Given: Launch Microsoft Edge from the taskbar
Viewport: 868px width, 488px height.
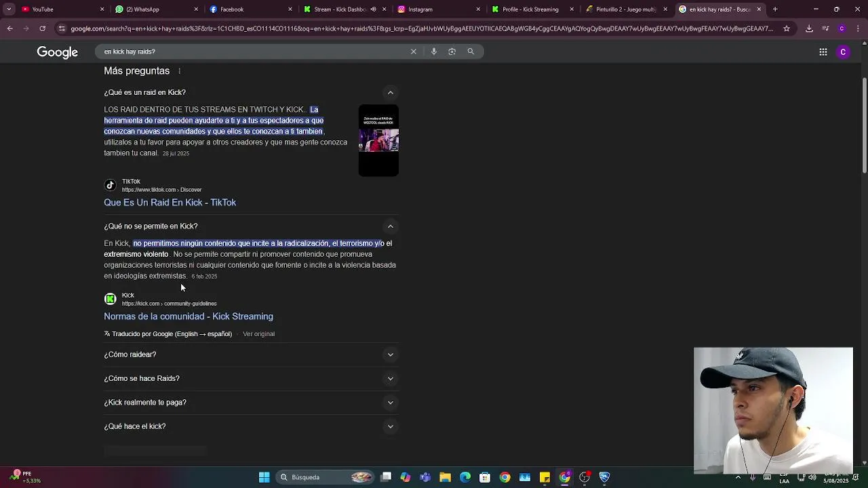Looking at the screenshot, I should (465, 477).
